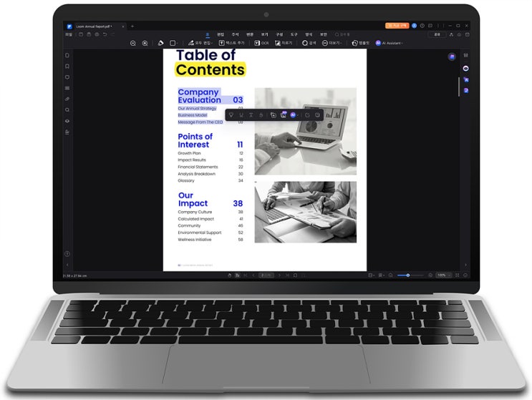Switch to the Organize (구성) ribbon tab
The width and height of the screenshot is (532, 400).
[279, 34]
